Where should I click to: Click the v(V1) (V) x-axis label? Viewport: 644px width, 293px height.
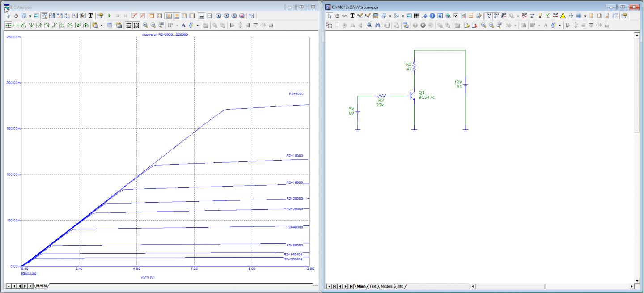pos(148,277)
